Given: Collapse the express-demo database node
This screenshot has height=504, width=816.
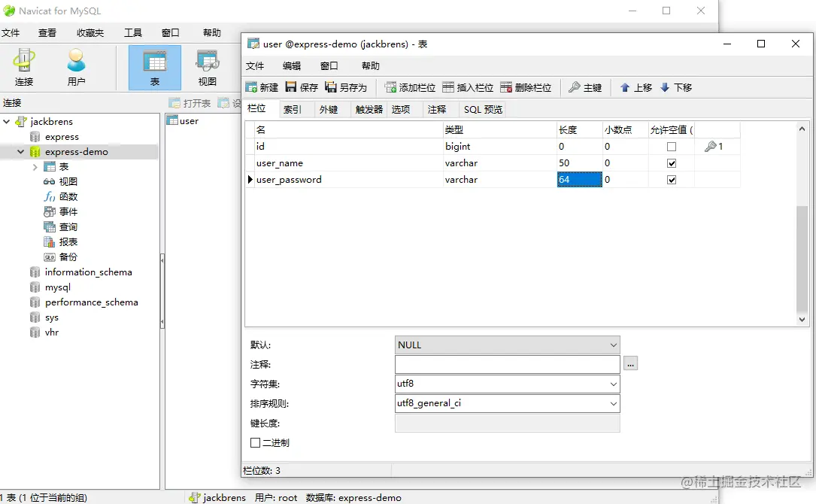Looking at the screenshot, I should pyautogui.click(x=21, y=151).
